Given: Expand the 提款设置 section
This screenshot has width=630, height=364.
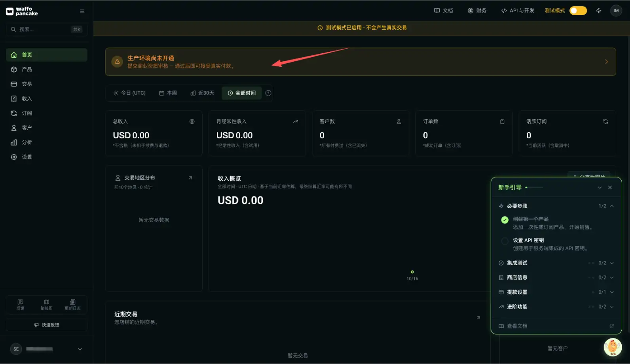Looking at the screenshot, I should point(556,292).
